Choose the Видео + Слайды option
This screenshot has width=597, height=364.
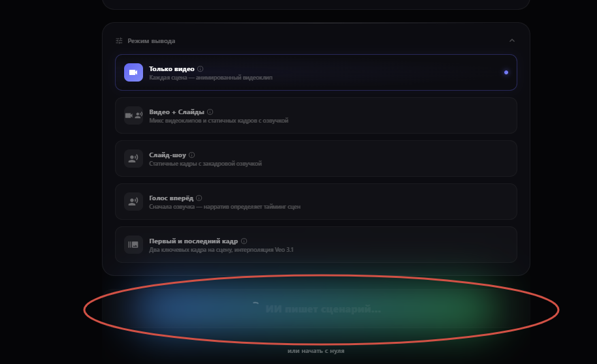click(316, 115)
